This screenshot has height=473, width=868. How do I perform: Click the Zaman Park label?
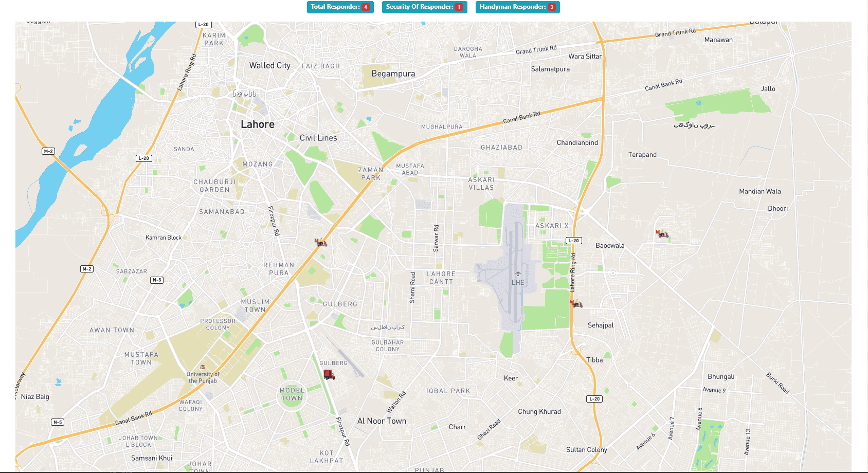(x=371, y=174)
